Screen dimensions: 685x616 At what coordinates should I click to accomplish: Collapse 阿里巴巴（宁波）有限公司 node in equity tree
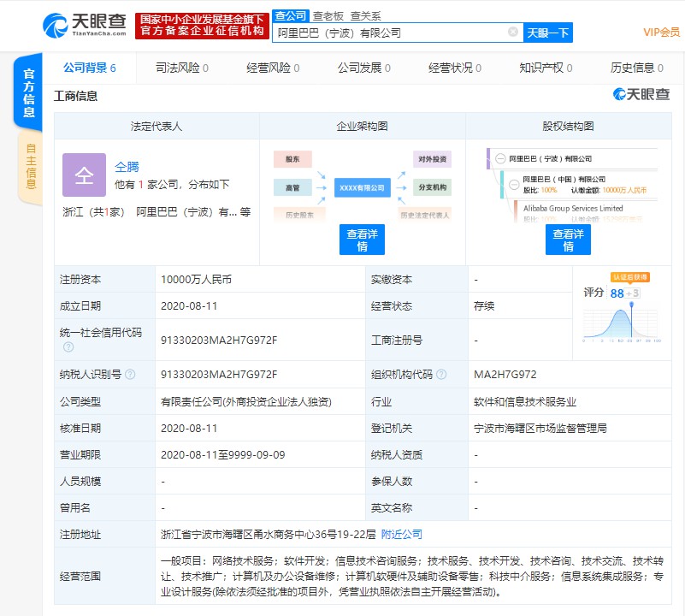[x=499, y=158]
